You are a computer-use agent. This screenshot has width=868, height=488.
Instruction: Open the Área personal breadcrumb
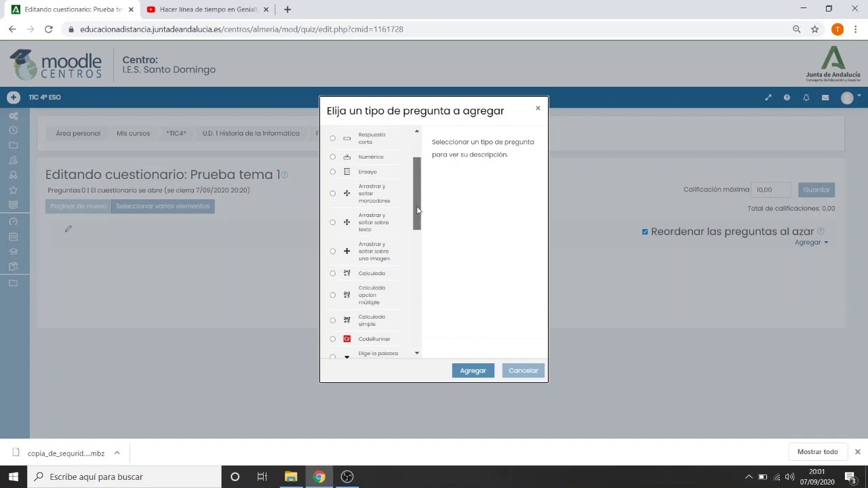[78, 134]
